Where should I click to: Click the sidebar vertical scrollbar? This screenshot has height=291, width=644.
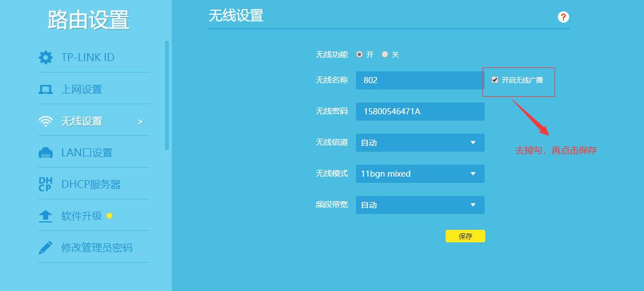point(167,95)
